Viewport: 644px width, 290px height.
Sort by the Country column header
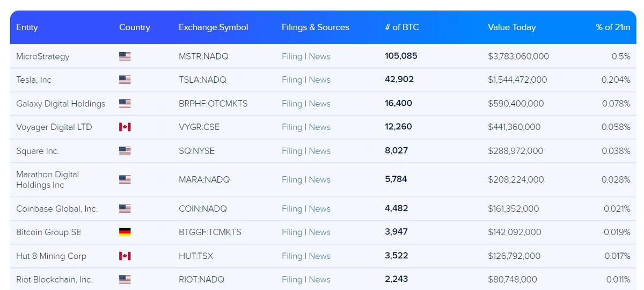point(135,27)
